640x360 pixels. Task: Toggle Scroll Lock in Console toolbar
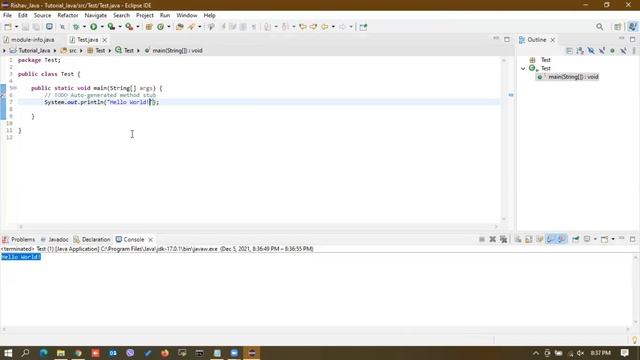tap(529, 240)
